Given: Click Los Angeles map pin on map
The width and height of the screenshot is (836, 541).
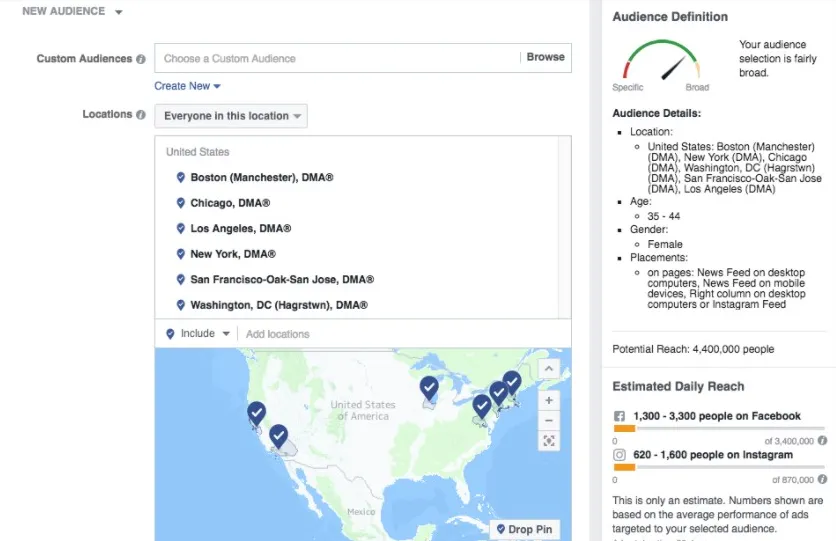Looking at the screenshot, I should point(278,436).
